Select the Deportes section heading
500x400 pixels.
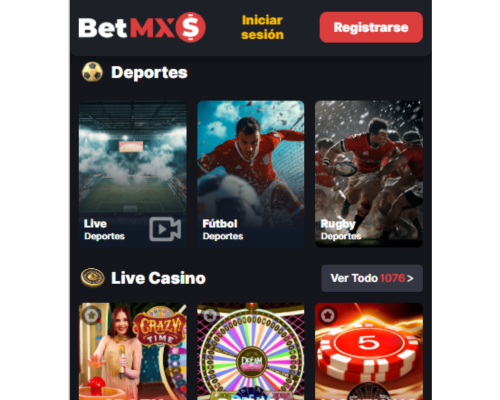coord(149,72)
